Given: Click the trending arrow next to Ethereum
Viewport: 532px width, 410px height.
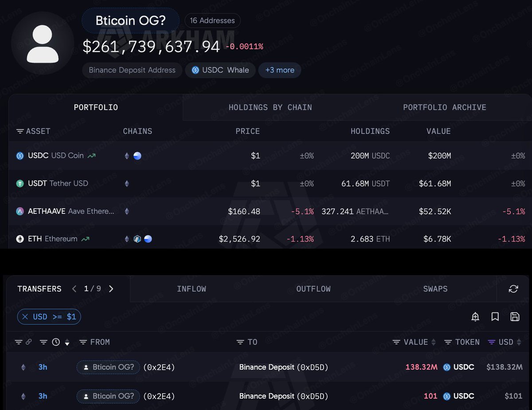Looking at the screenshot, I should click(x=86, y=239).
